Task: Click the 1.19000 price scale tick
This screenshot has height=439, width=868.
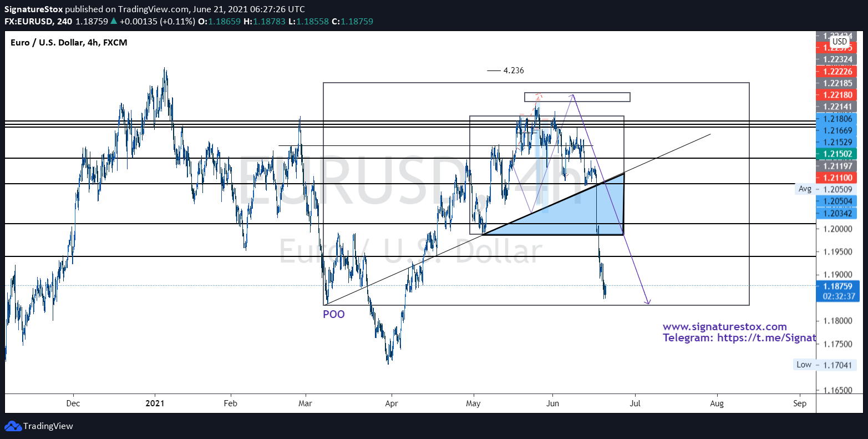Action: pyautogui.click(x=837, y=275)
